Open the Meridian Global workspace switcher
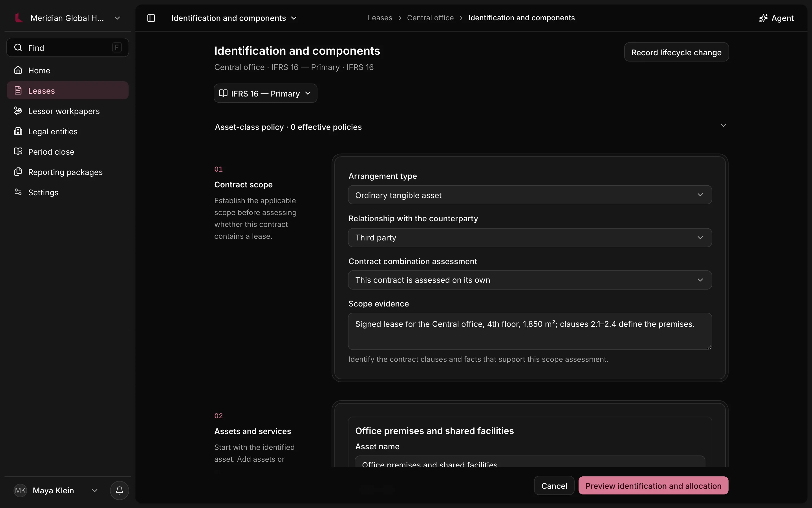 pos(67,18)
